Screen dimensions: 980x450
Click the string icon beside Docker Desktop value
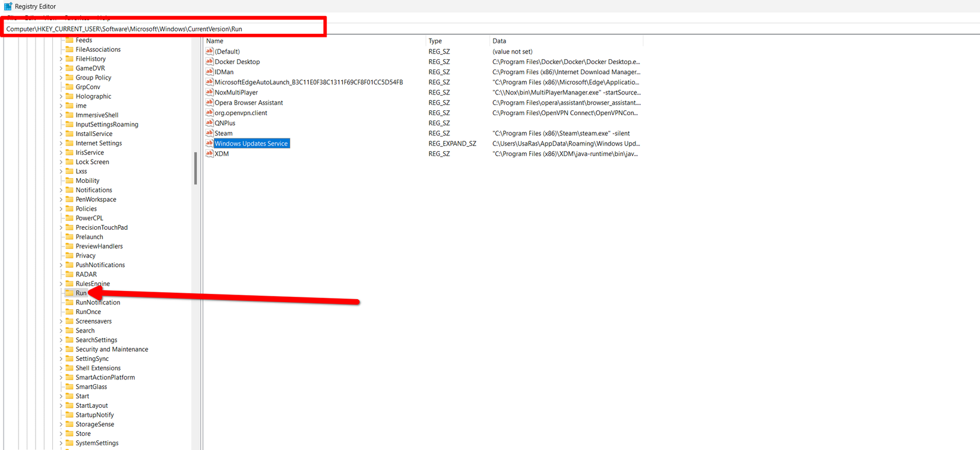[209, 61]
